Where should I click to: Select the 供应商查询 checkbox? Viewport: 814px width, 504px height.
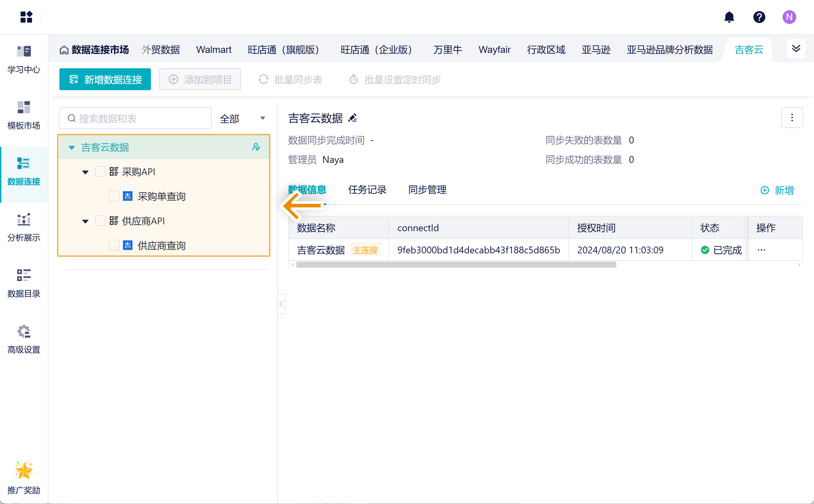(114, 246)
